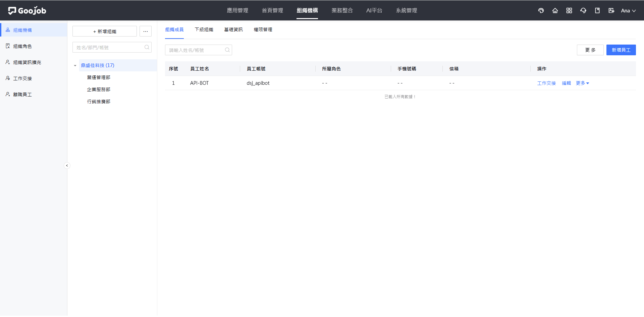Open the 系統管理 menu

click(407, 10)
